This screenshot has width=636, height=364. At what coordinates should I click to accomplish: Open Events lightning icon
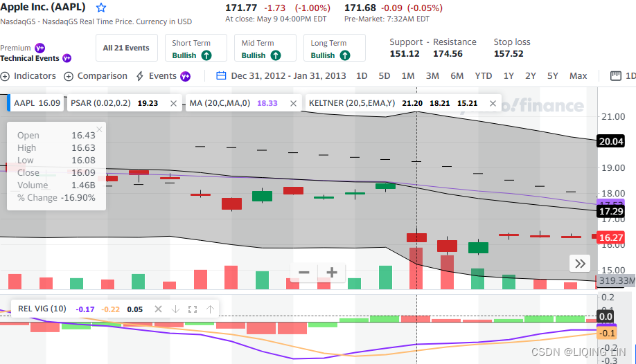tap(140, 76)
